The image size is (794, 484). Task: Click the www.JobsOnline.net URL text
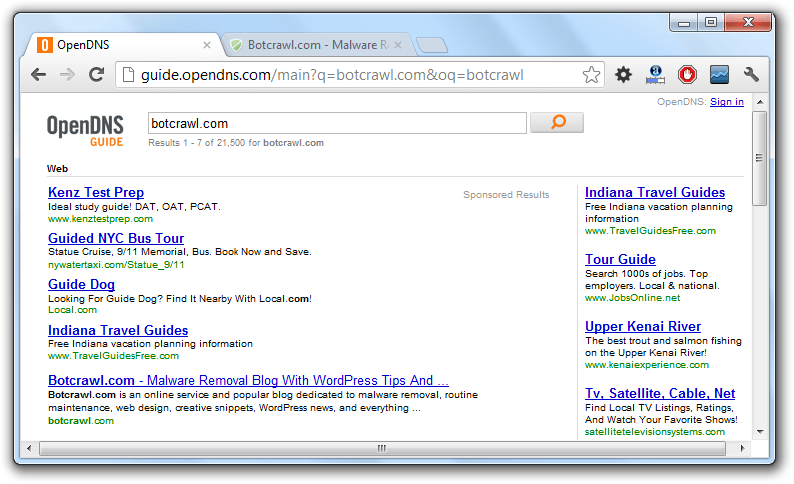[x=632, y=298]
